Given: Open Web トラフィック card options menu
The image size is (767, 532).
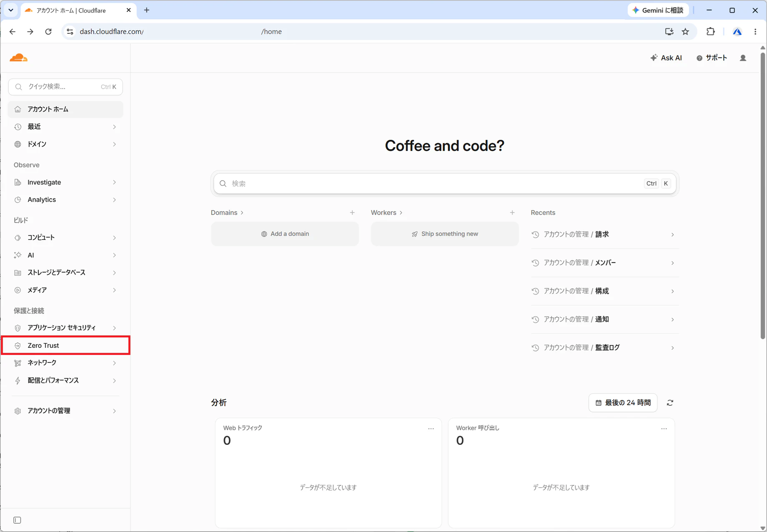Looking at the screenshot, I should coord(431,428).
